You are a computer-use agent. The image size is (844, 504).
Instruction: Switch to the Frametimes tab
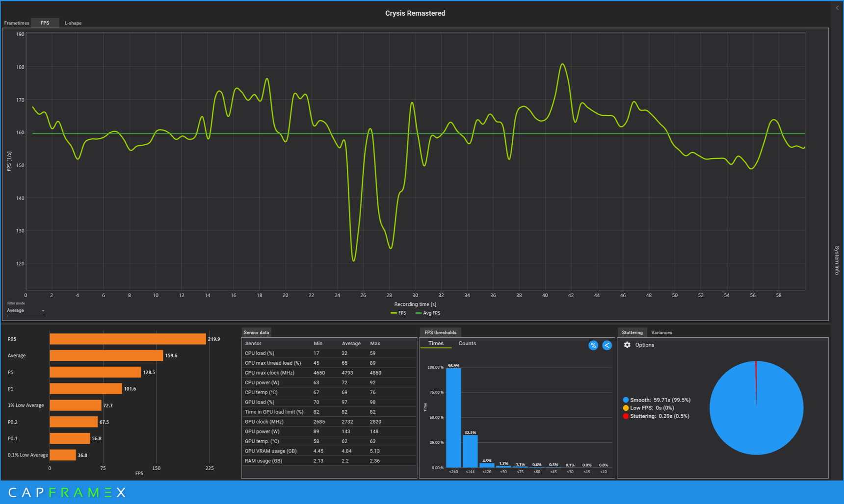click(17, 23)
